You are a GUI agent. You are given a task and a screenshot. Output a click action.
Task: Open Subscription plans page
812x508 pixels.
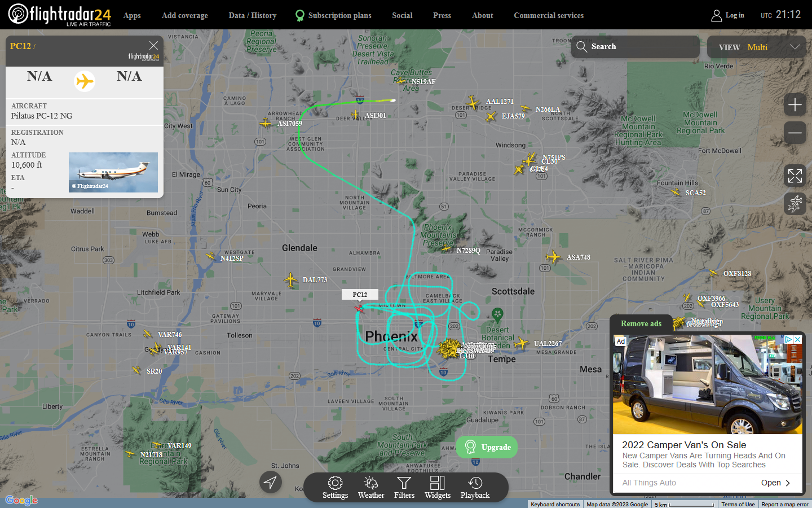[x=333, y=15]
